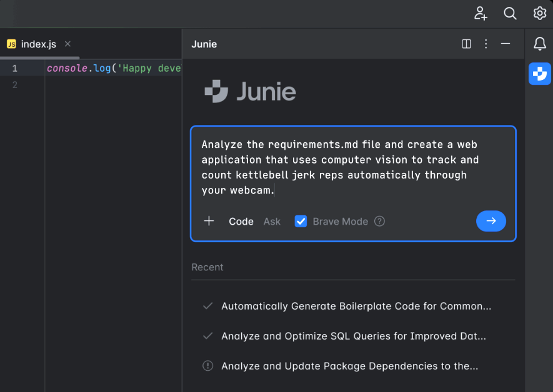Click the search magnifier icon

pos(510,13)
